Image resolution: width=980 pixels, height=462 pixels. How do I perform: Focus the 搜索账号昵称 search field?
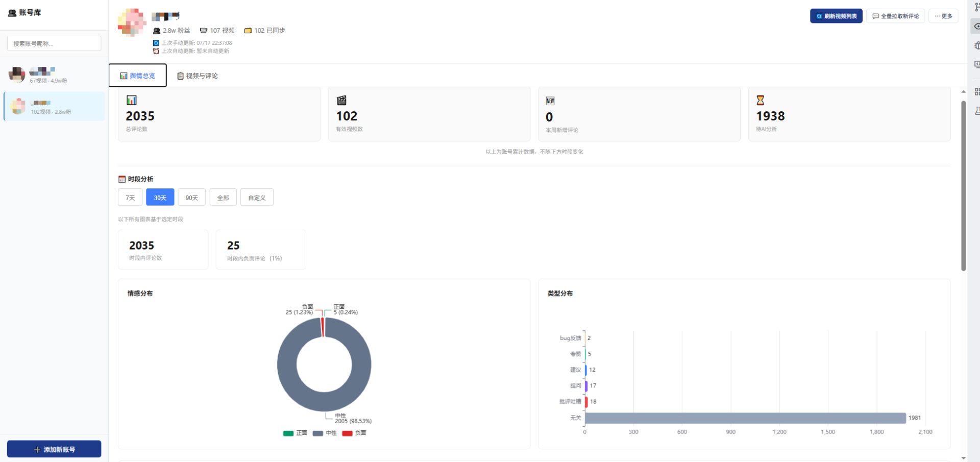(x=54, y=43)
